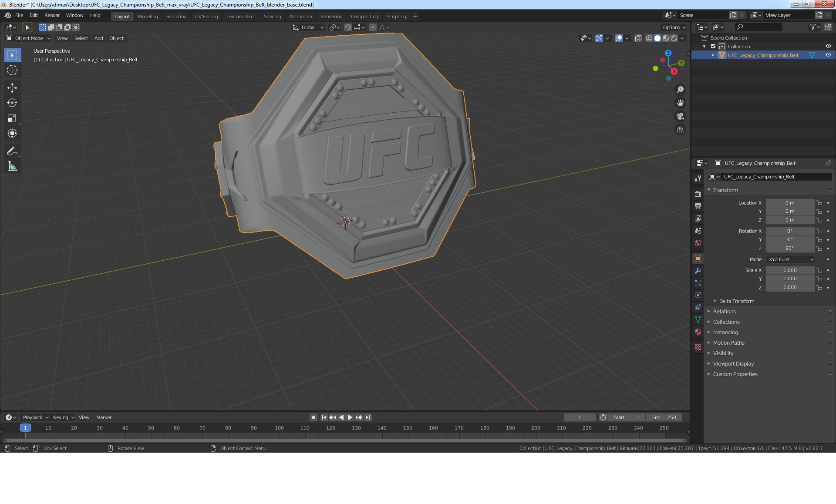Viewport: 836px width, 504px height.
Task: Select the Cursor tool in toolbar
Action: pyautogui.click(x=12, y=70)
